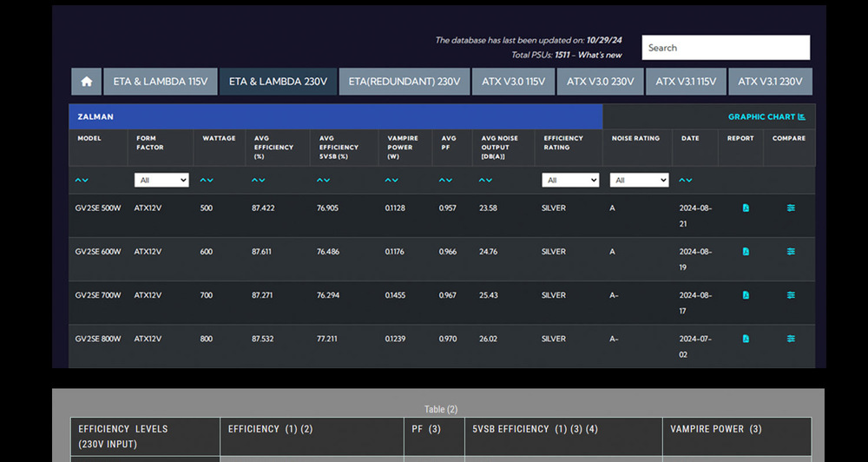Viewport: 868px width, 462px height.
Task: Open the report for GV2SE 700W
Action: (746, 295)
